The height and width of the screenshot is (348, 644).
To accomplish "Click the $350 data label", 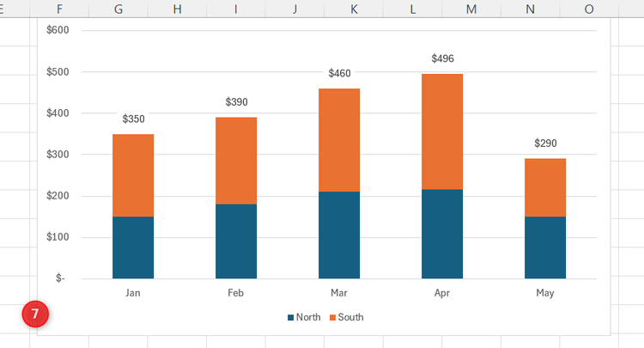I will [x=133, y=119].
